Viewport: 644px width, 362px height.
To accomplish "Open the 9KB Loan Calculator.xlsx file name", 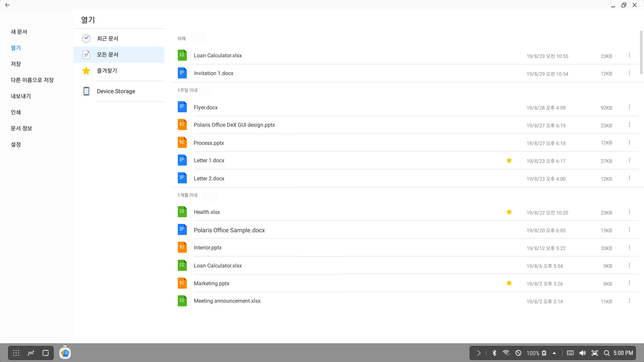I will pos(218,265).
